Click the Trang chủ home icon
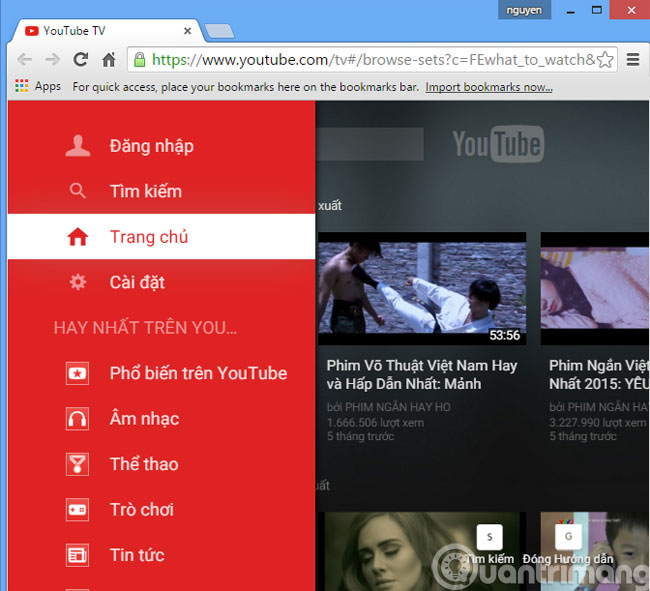This screenshot has width=650, height=591. coord(77,237)
